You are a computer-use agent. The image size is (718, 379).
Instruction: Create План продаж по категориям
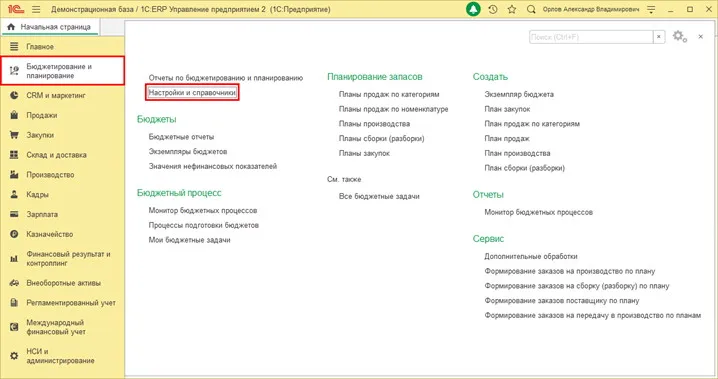532,124
